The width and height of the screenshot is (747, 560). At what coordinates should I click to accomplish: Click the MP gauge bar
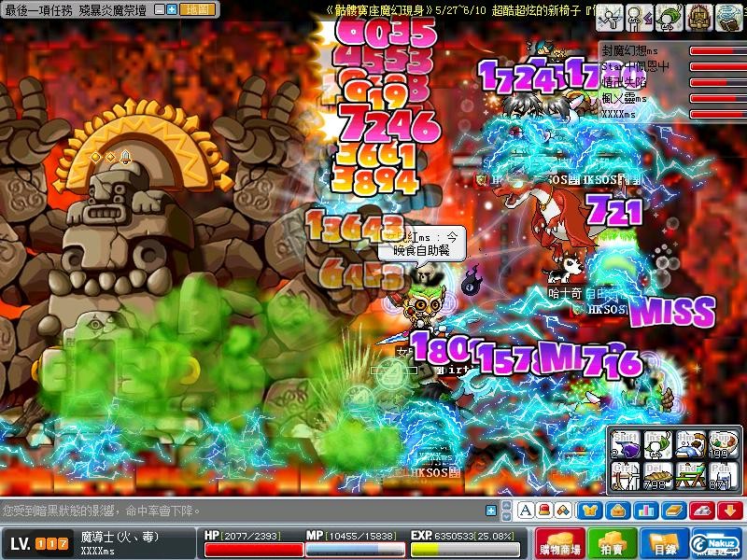click(355, 549)
